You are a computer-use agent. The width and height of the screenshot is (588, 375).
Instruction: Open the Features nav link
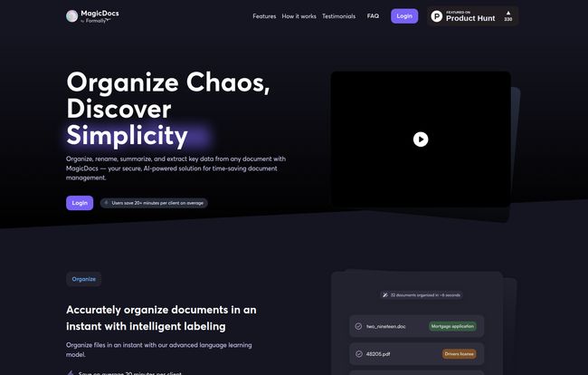point(264,16)
